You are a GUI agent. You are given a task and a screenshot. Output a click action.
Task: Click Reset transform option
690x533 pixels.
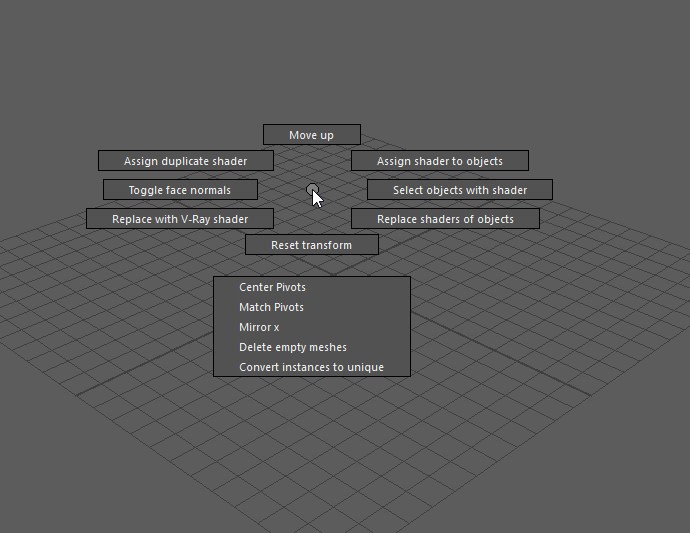click(312, 245)
